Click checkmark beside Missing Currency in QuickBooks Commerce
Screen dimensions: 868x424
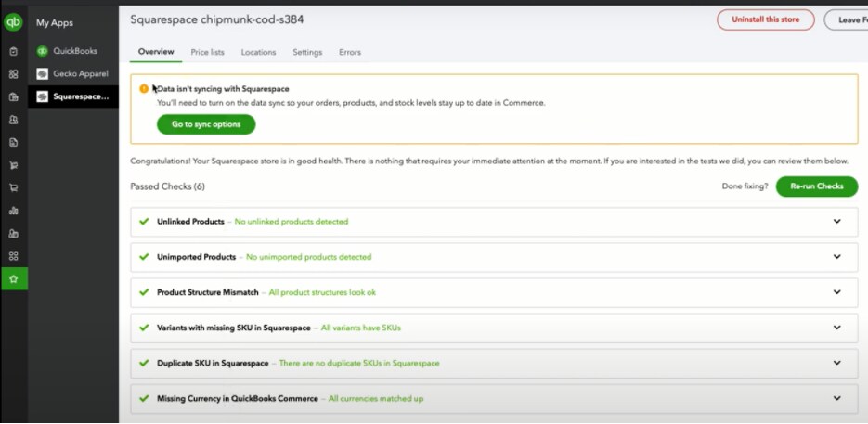(145, 398)
